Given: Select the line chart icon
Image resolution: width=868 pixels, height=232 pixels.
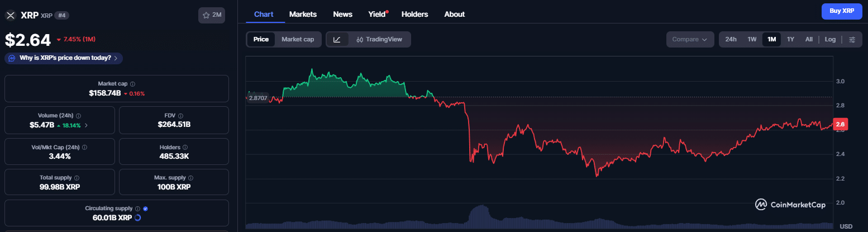Looking at the screenshot, I should click(x=337, y=39).
